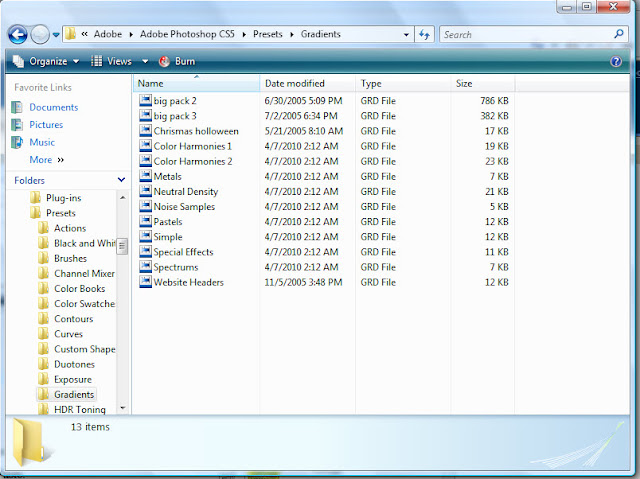
Task: Click the 786 KB size value
Action: click(x=494, y=101)
